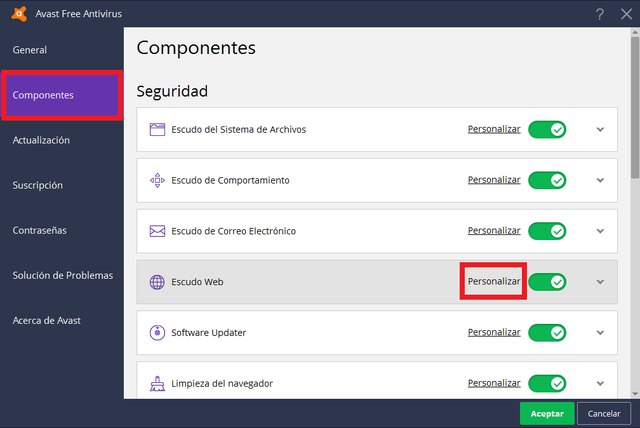This screenshot has width=640, height=428.
Task: Click the scrollbar down arrow
Action: [x=635, y=394]
